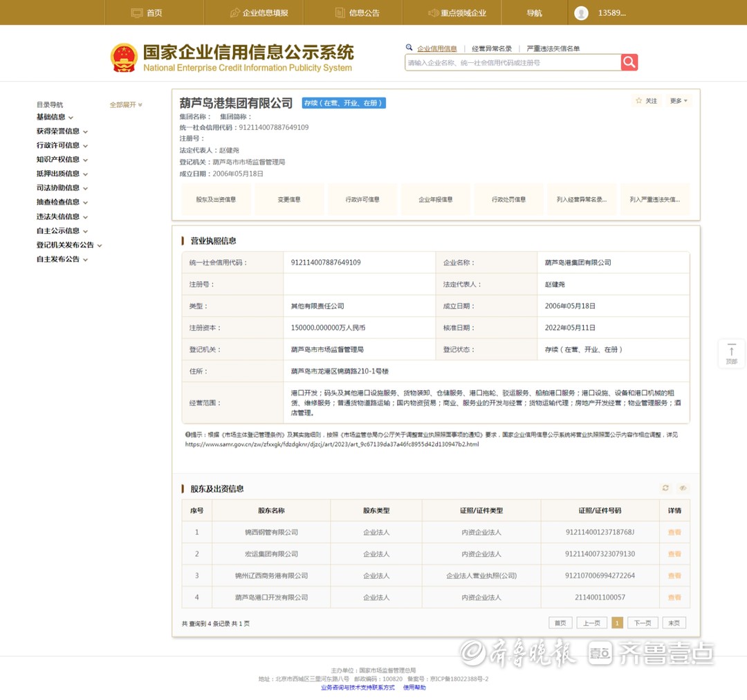View details for 宏运集团有限公司

674,554
